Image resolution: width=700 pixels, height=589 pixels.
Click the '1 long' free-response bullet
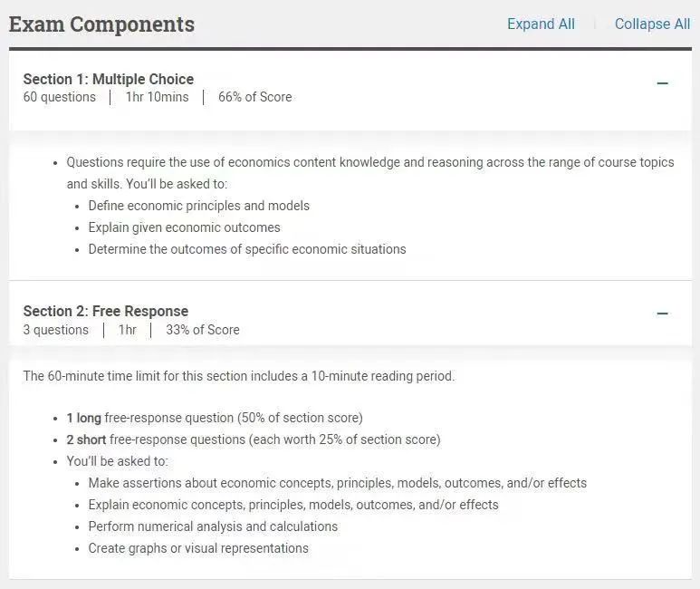(215, 418)
